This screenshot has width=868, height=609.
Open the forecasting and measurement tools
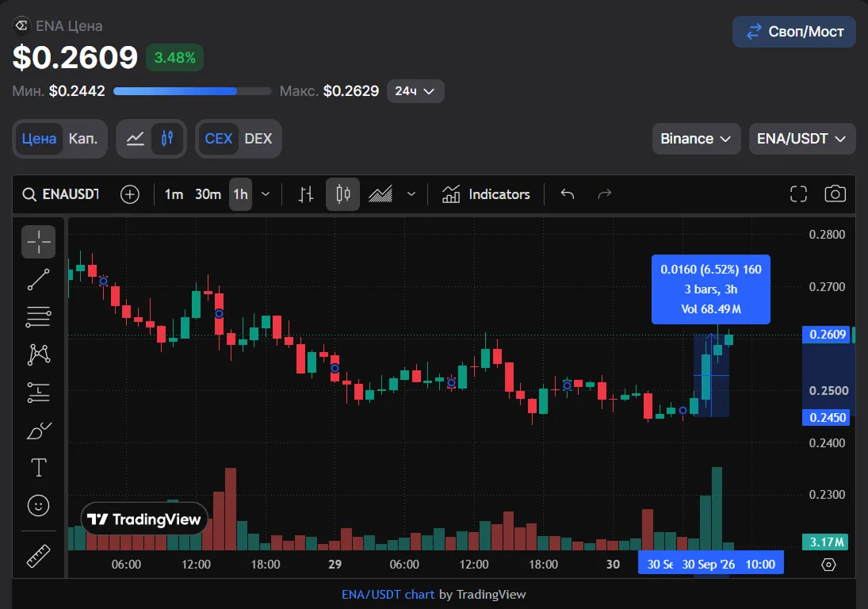tap(38, 393)
